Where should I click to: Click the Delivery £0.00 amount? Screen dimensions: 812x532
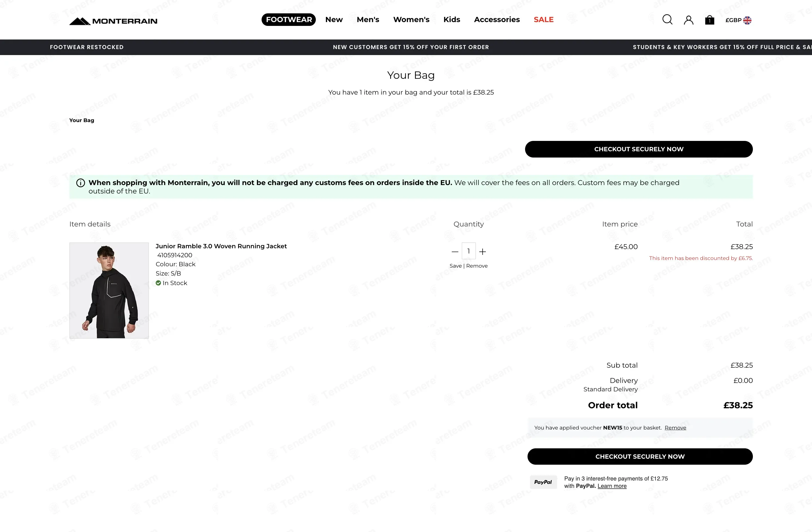click(x=743, y=380)
